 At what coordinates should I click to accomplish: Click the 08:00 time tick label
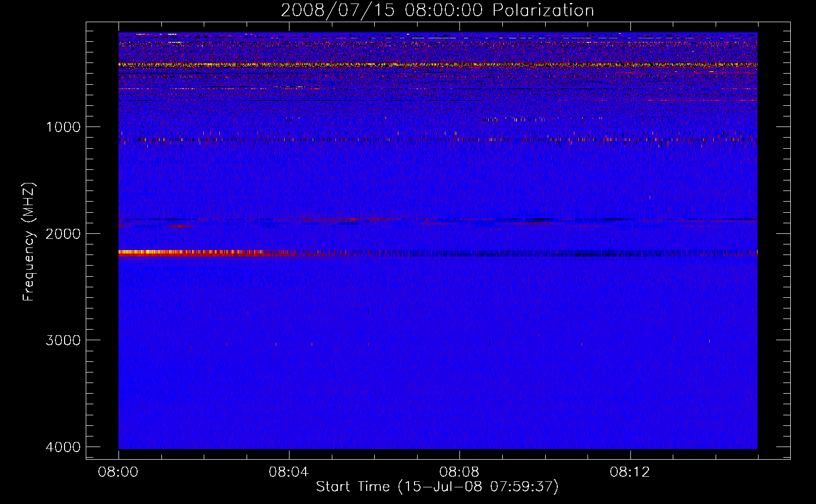(x=119, y=472)
